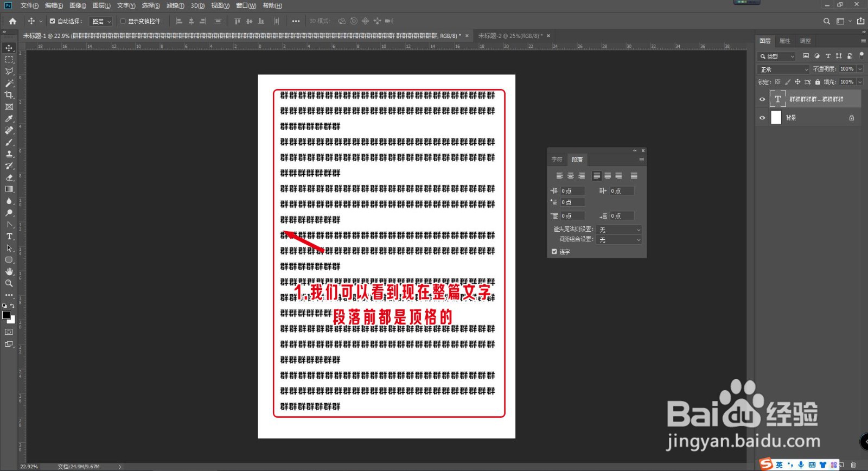This screenshot has width=868, height=471.
Task: Toggle lock transparent pixels
Action: click(777, 82)
